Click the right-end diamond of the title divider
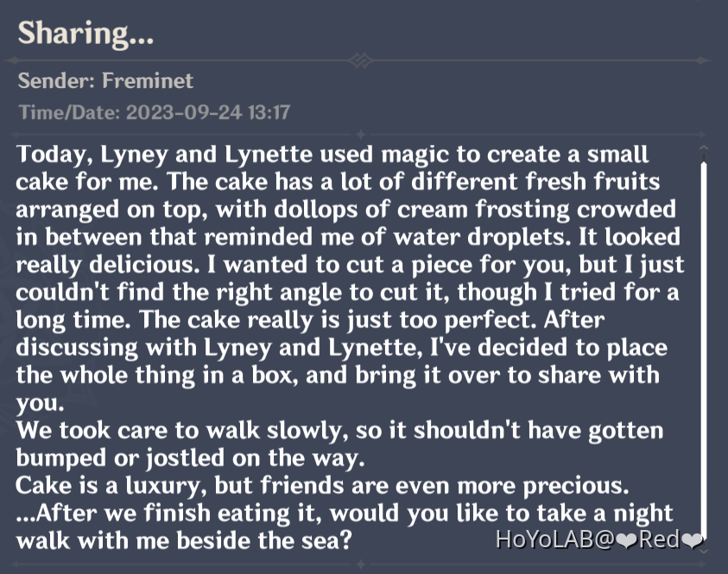 pos(703,60)
